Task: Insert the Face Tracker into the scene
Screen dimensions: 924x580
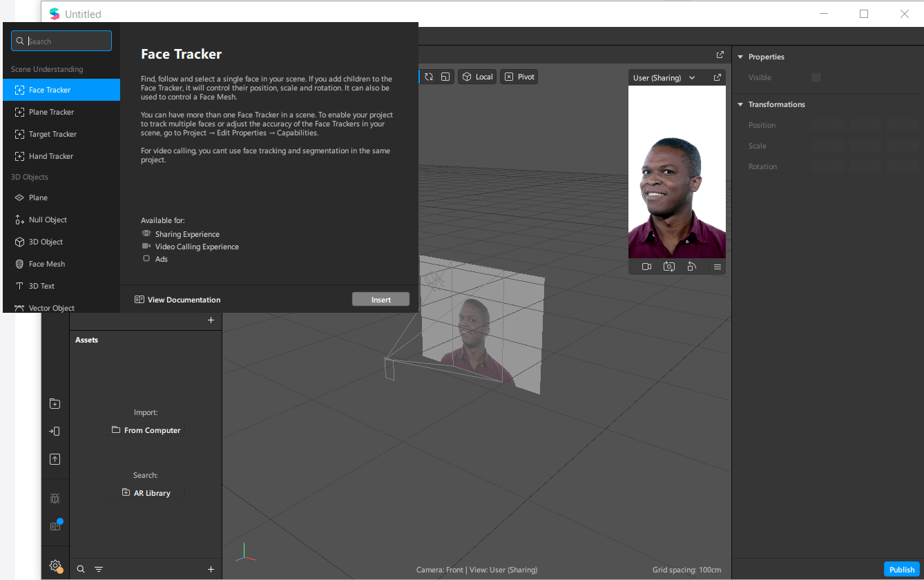Action: tap(381, 300)
